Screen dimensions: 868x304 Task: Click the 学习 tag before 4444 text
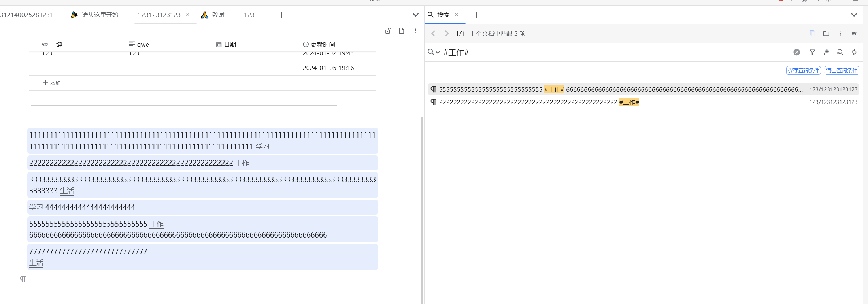click(x=36, y=208)
